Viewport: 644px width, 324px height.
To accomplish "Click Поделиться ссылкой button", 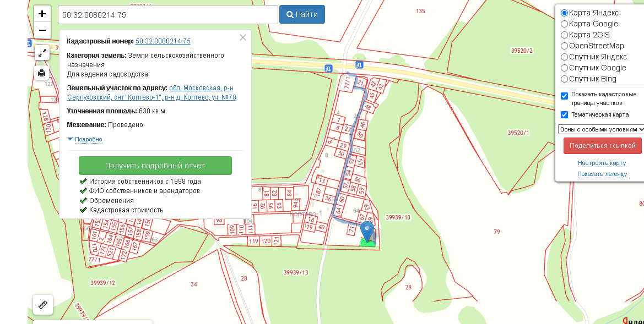I will 603,146.
